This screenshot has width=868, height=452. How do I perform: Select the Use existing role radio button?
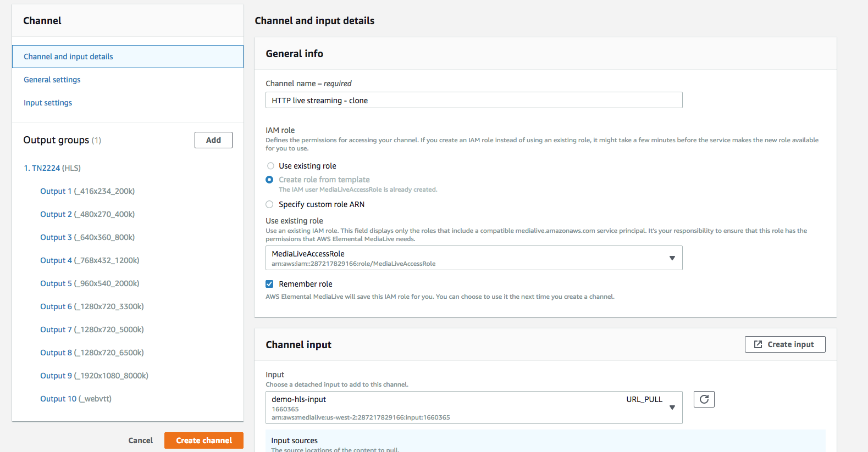(270, 166)
